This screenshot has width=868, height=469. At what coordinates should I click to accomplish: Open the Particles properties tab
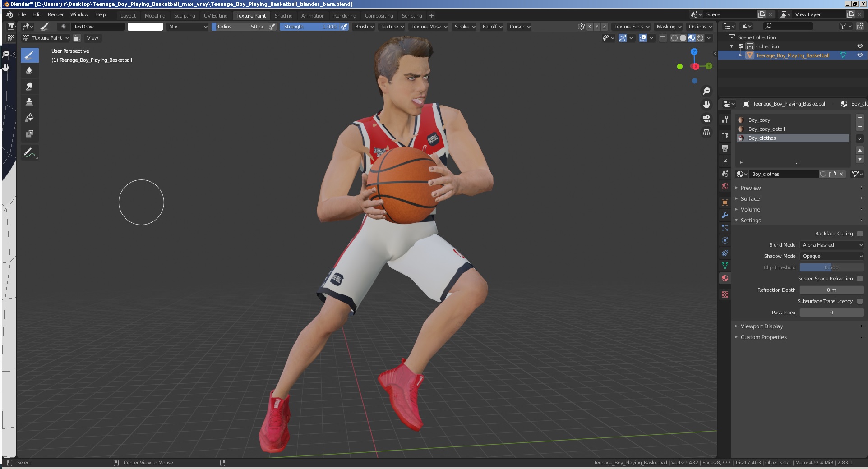click(x=725, y=228)
